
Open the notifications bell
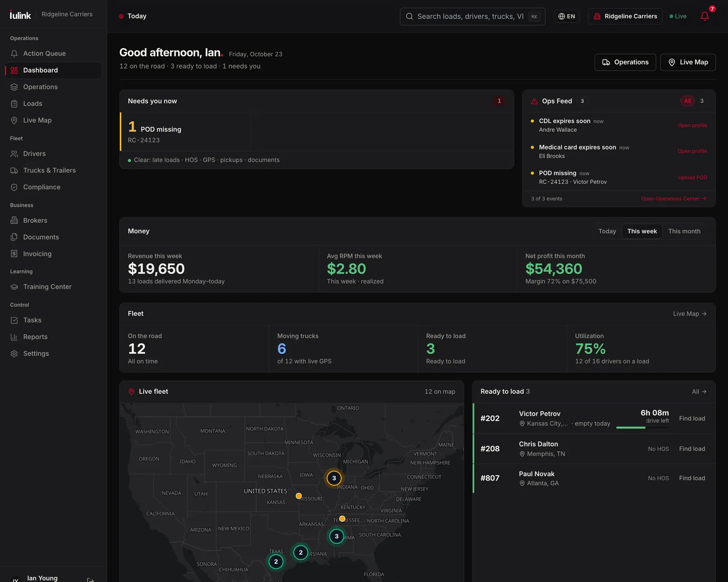tap(704, 16)
